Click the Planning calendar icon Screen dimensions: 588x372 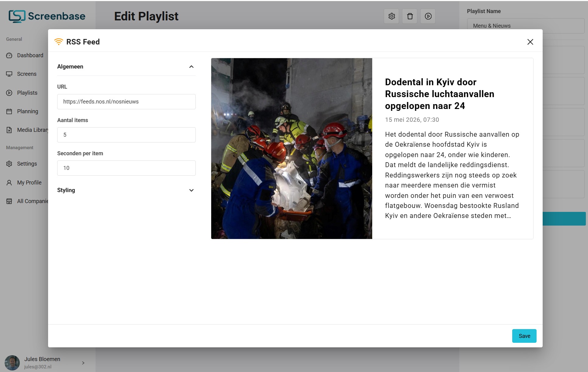tap(9, 111)
